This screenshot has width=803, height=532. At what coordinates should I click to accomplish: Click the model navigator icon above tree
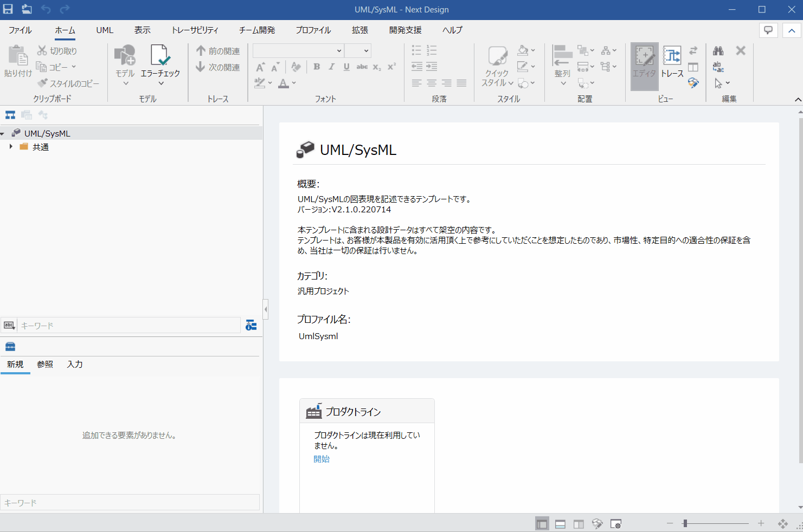(10, 115)
